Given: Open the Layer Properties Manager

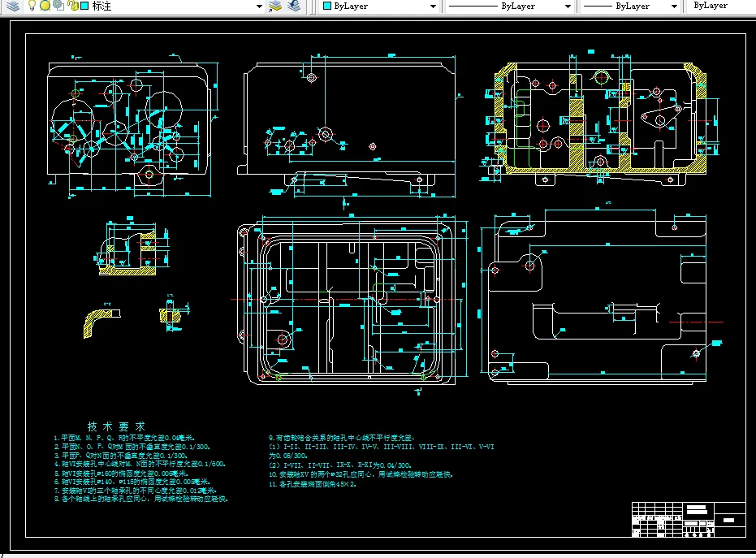Looking at the screenshot, I should [13, 6].
